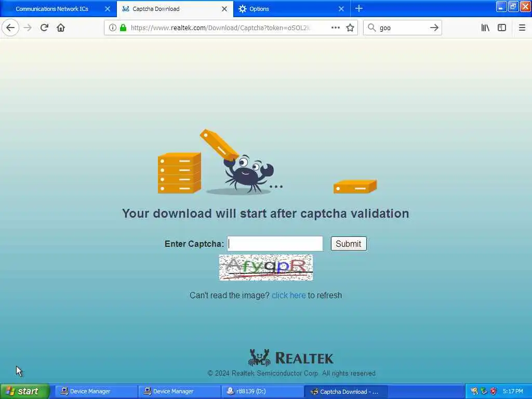Restore down the Firefox window

pos(513,6)
